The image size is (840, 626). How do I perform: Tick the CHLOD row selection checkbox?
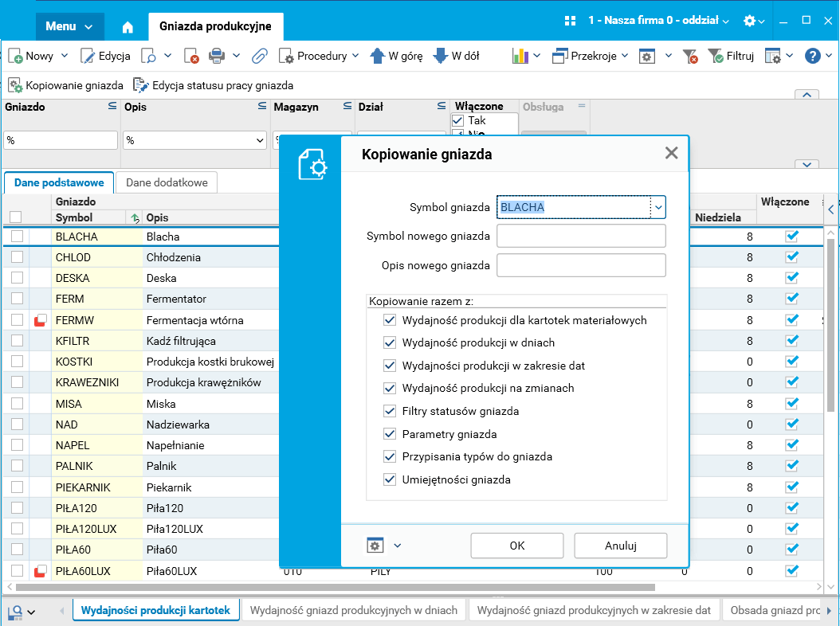[x=18, y=257]
